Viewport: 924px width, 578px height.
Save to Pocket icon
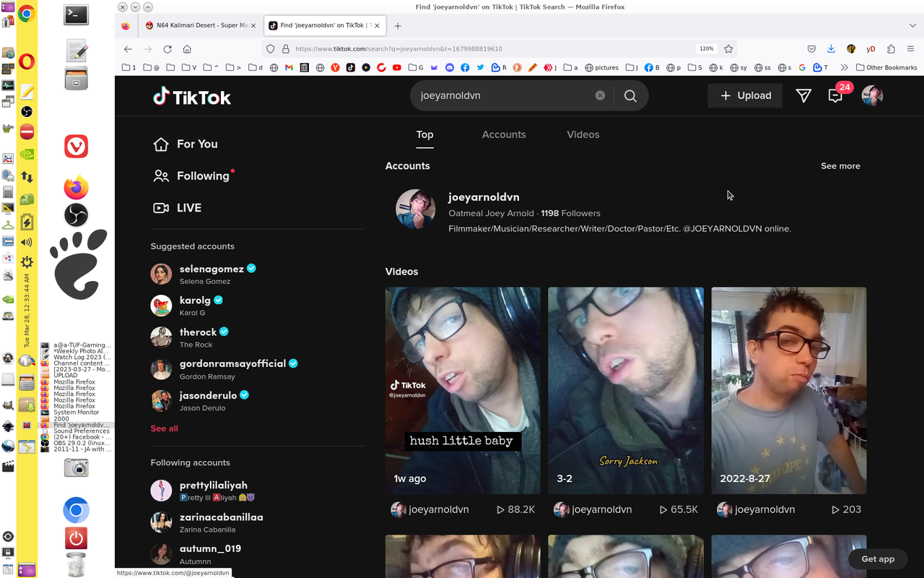(x=811, y=49)
